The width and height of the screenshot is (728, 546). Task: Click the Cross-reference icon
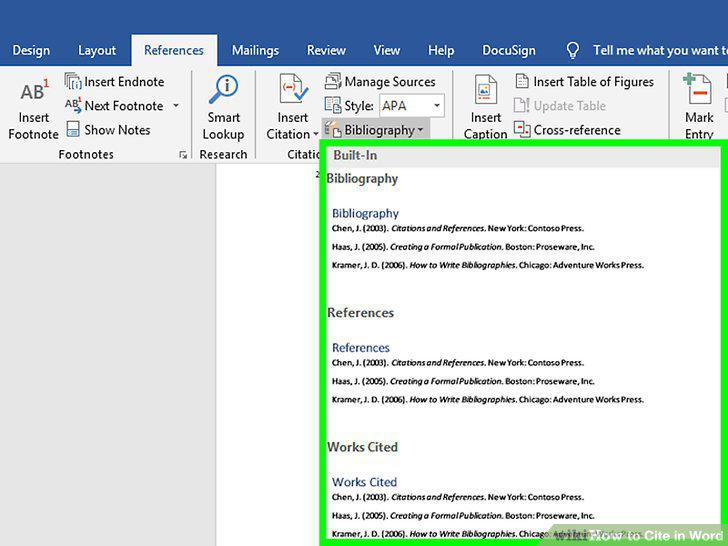pyautogui.click(x=522, y=129)
